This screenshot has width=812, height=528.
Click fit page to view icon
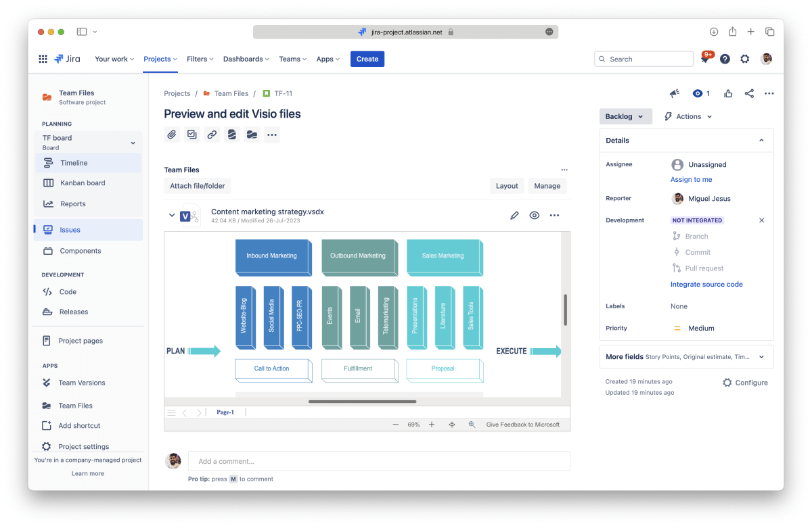click(452, 425)
